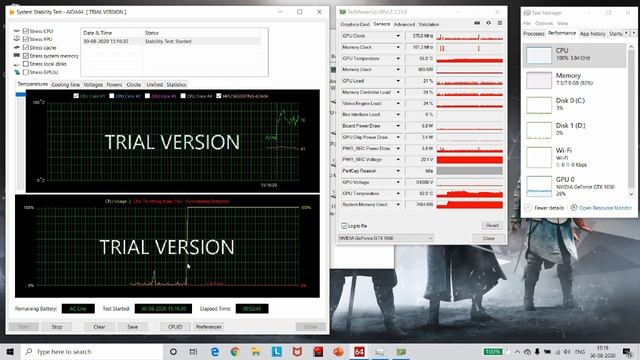Switch to Cooling Fans tab in AIDA64
Image resolution: width=640 pixels, height=360 pixels.
tap(66, 84)
